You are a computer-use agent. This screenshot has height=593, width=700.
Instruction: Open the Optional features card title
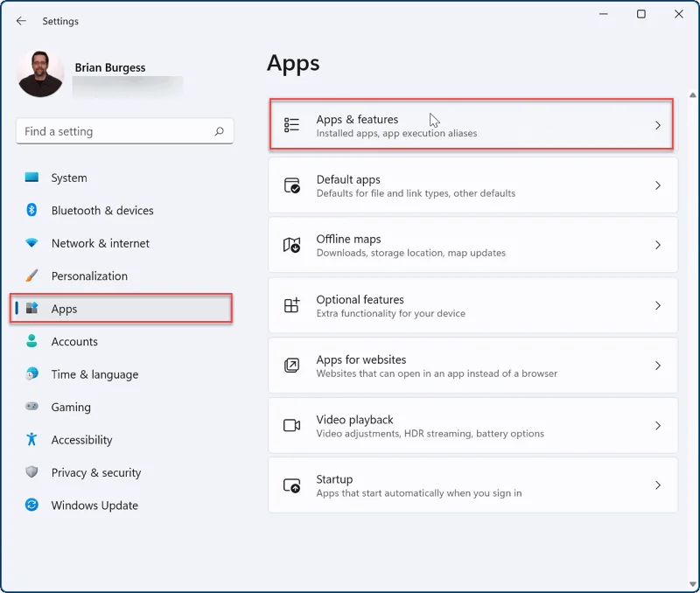(x=360, y=299)
